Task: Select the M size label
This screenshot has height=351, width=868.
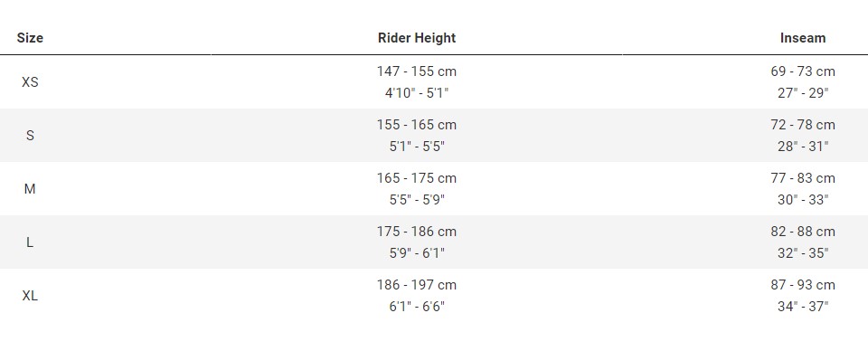Action: [30, 189]
